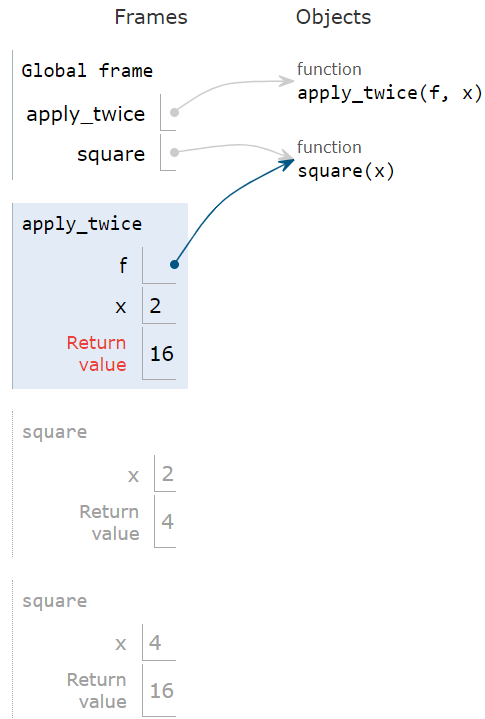Click the Objects column heading

coord(333,17)
